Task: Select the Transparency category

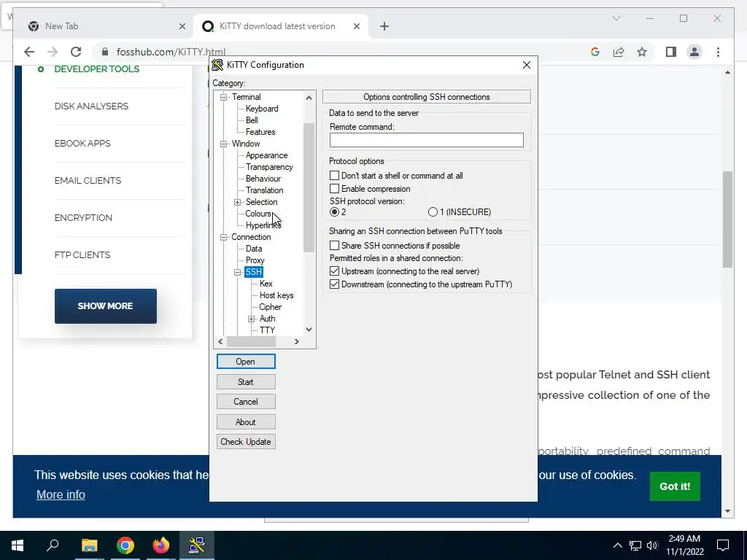Action: pos(269,167)
